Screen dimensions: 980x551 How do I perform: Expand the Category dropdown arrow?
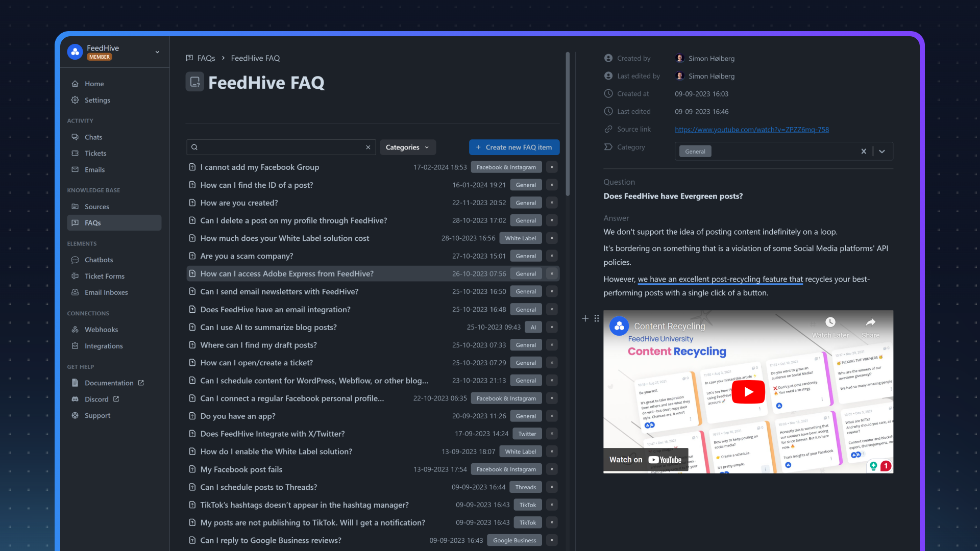(x=882, y=152)
